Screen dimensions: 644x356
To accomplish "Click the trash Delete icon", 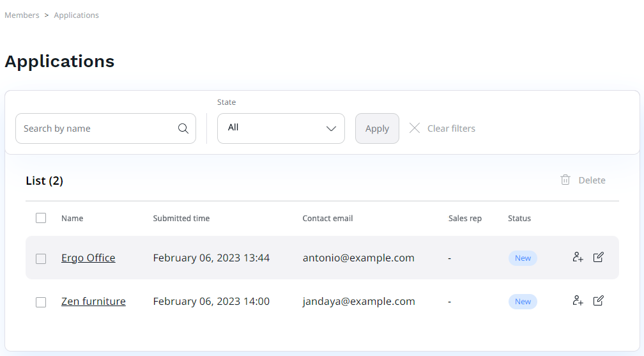I will [x=565, y=180].
